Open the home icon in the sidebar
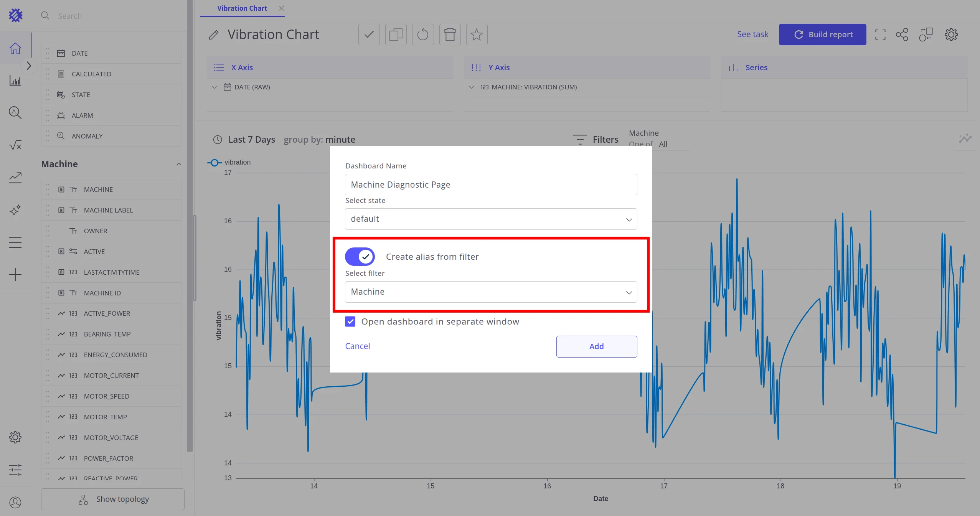 [x=15, y=48]
